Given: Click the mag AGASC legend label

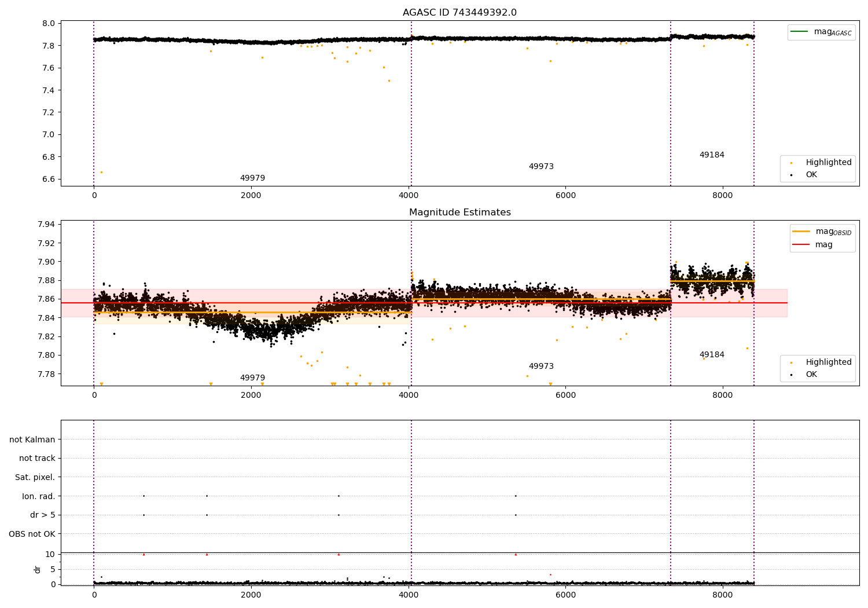Looking at the screenshot, I should pos(833,32).
